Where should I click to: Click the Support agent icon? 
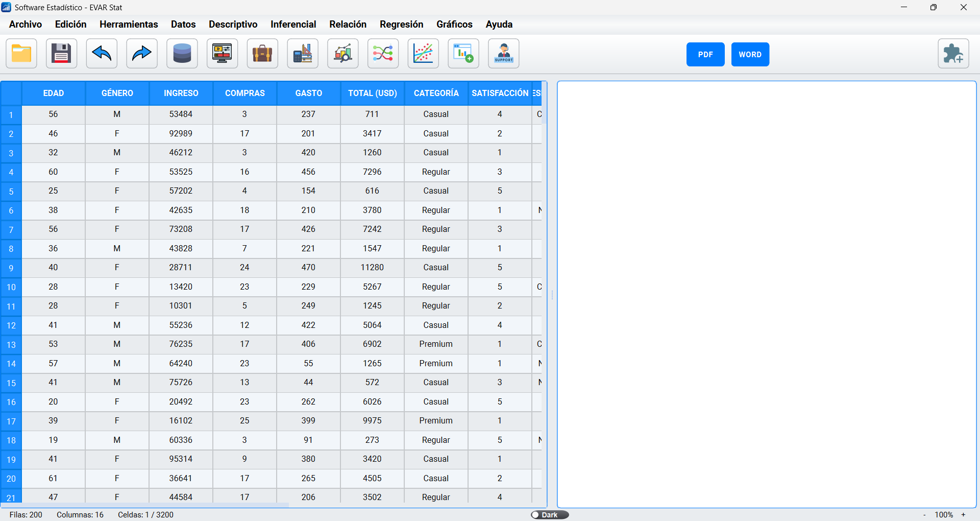504,54
